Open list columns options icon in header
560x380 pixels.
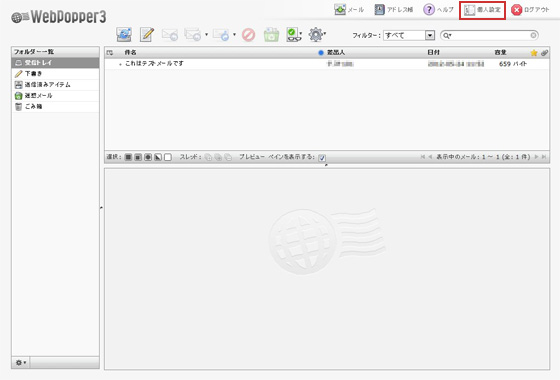[110, 52]
